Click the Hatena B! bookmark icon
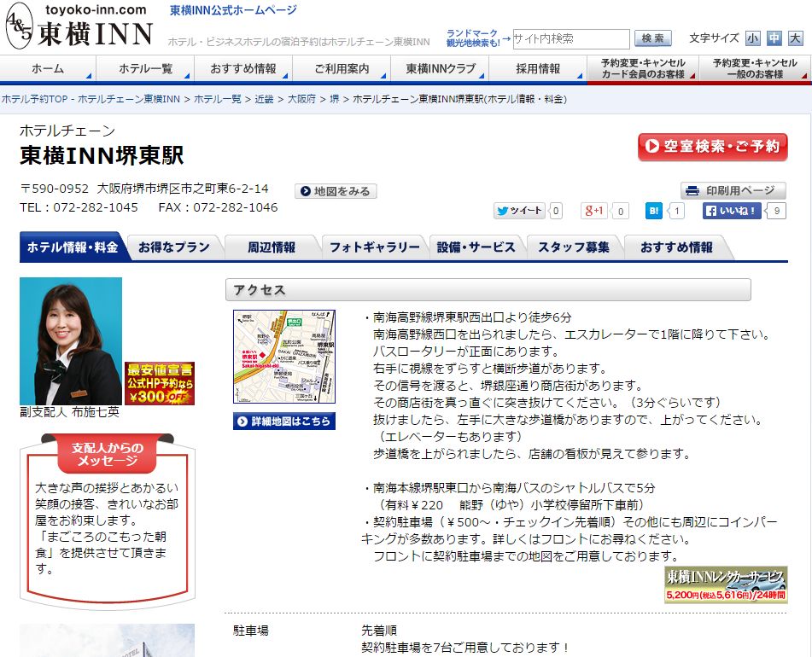The image size is (812, 657). point(653,211)
